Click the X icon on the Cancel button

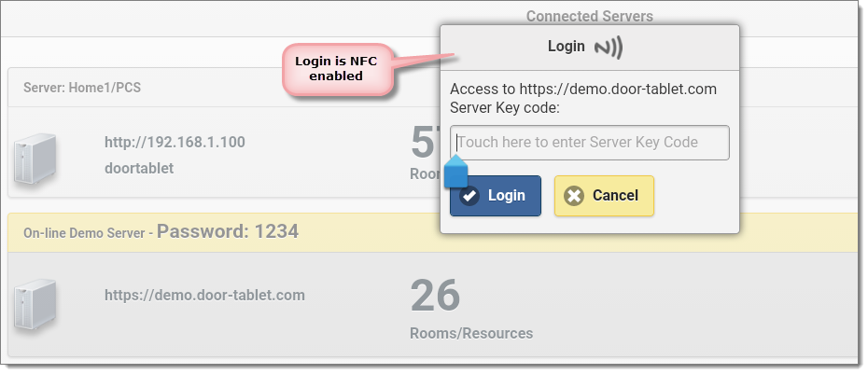[x=574, y=196]
